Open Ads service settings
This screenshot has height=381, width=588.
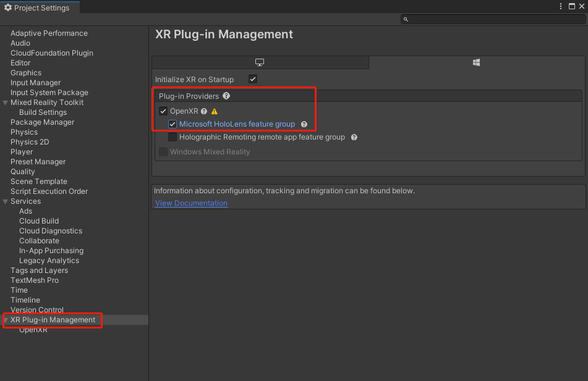25,211
